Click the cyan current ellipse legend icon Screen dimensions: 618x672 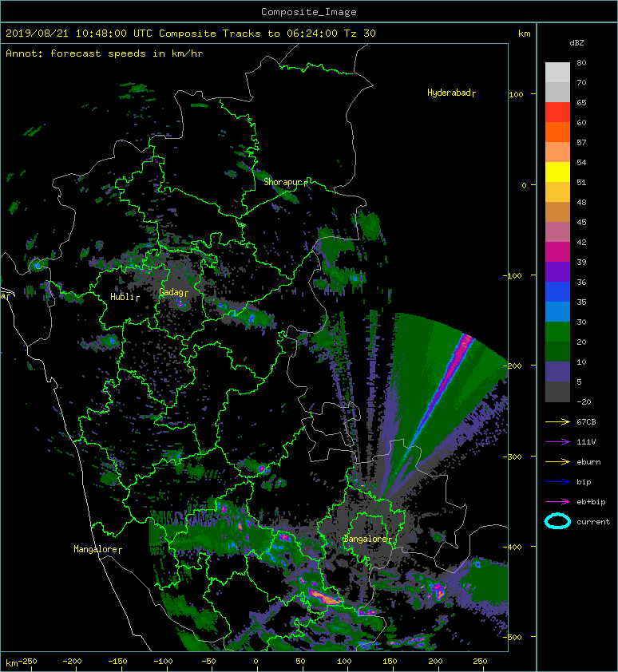(557, 521)
